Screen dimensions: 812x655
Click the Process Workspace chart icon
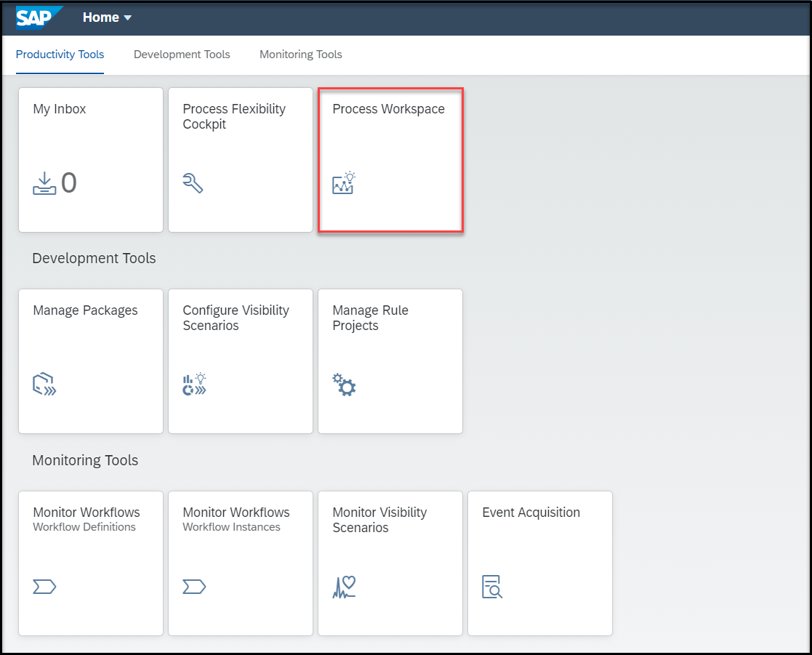[344, 182]
